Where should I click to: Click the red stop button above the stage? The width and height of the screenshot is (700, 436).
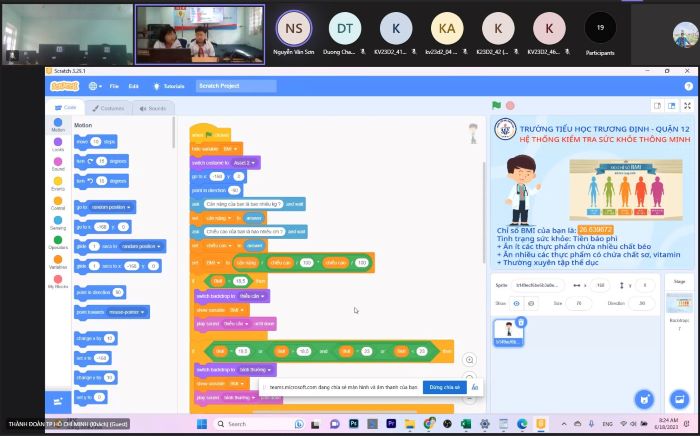click(510, 105)
